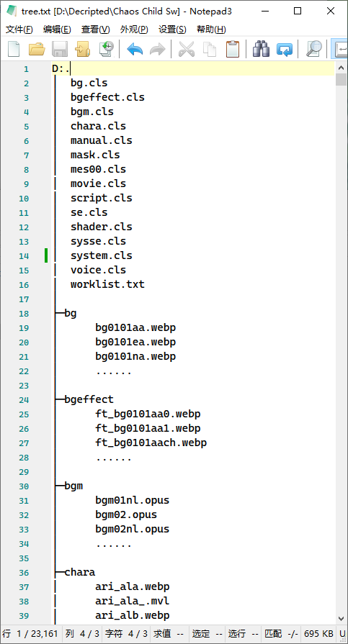
Task: Paste using the clipboard icon
Action: click(x=233, y=49)
